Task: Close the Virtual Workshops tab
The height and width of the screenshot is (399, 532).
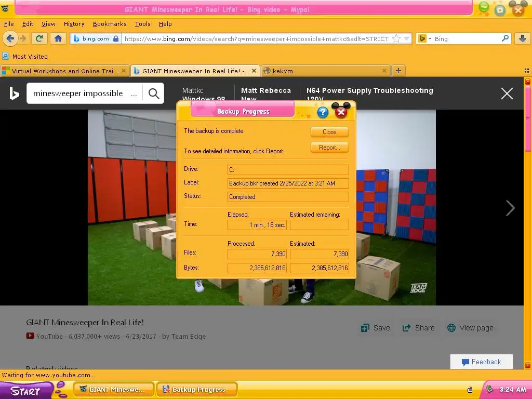Action: [124, 71]
